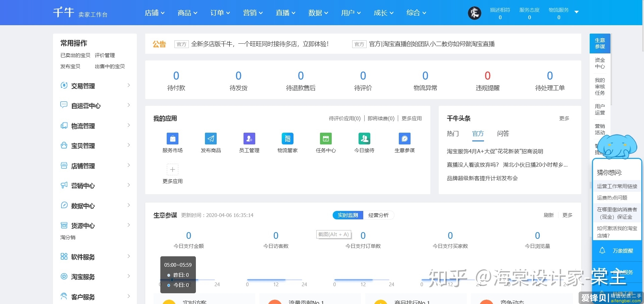Screen dimensions: 644x304
Task: Open the 营销 dropdown menu
Action: [253, 13]
